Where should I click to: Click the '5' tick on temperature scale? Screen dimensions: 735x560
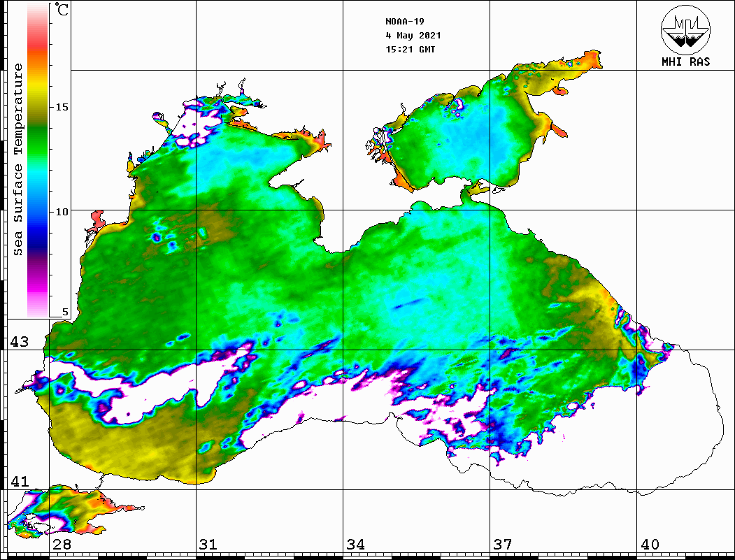point(65,312)
